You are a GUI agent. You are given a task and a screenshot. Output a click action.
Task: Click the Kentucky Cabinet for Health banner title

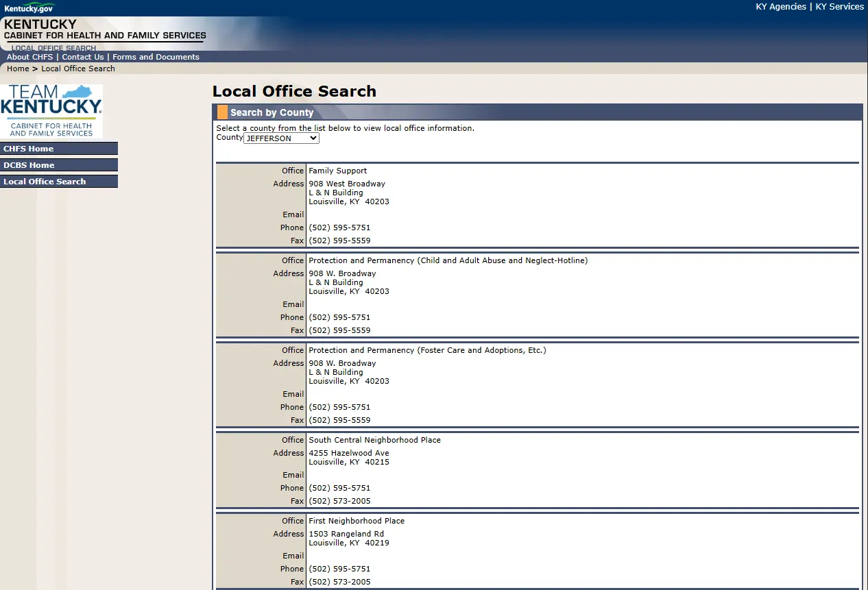105,29
